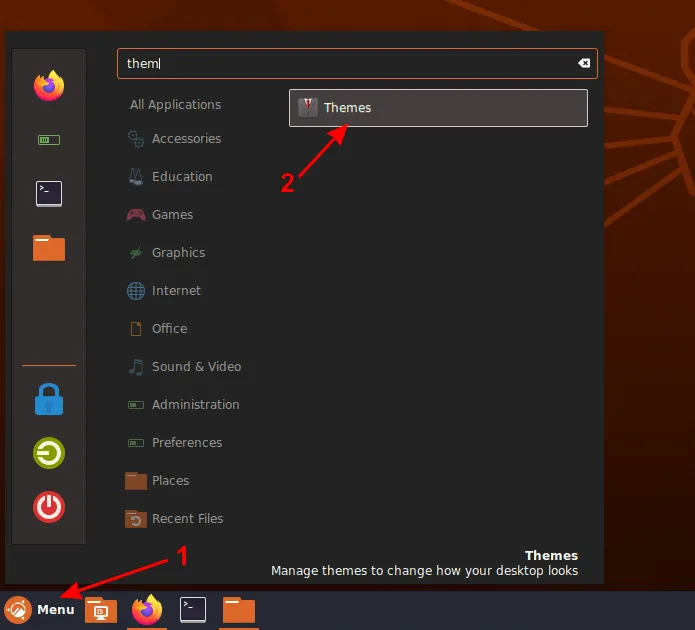Image resolution: width=695 pixels, height=630 pixels.
Task: Click the green software manager favorites icon
Action: coord(48,140)
